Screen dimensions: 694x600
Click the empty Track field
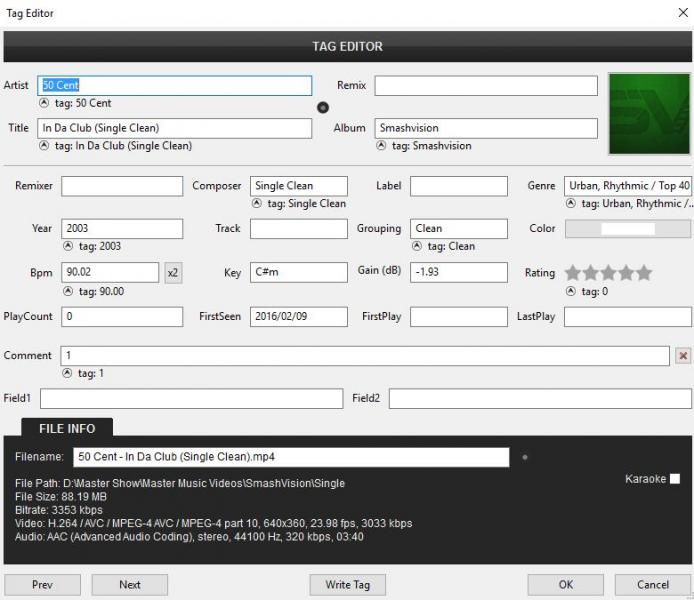pos(299,229)
